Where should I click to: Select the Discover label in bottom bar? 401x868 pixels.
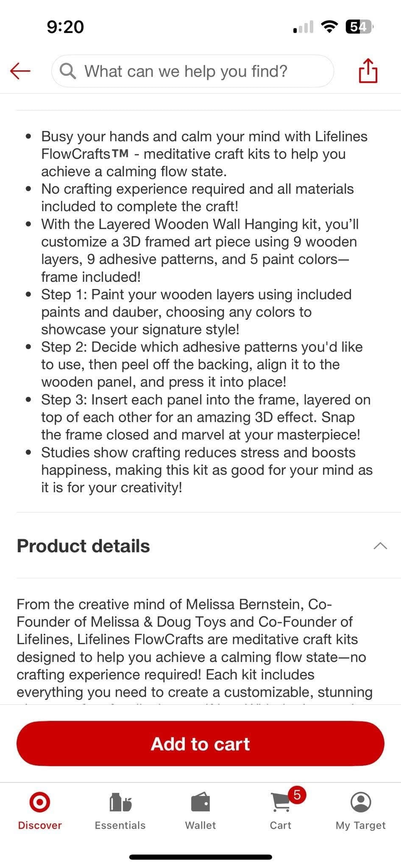tap(40, 825)
